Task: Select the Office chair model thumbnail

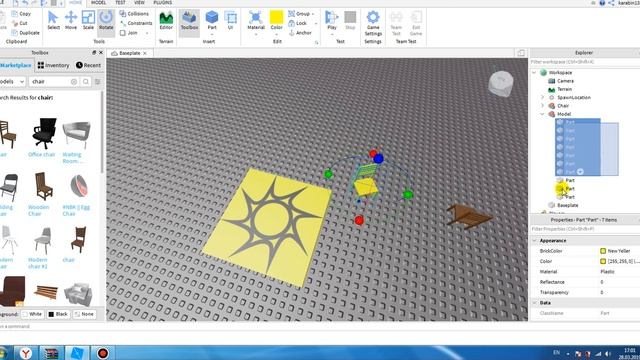Action: (x=44, y=133)
